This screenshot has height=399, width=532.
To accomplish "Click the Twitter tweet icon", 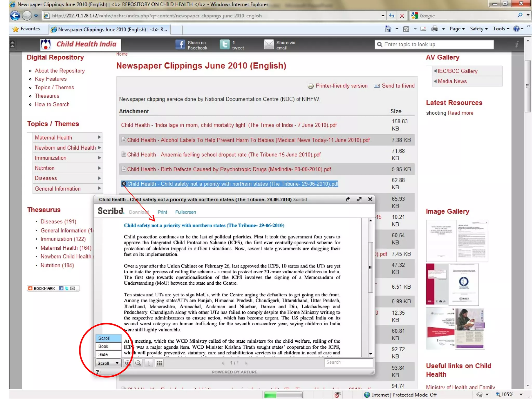I will [224, 44].
